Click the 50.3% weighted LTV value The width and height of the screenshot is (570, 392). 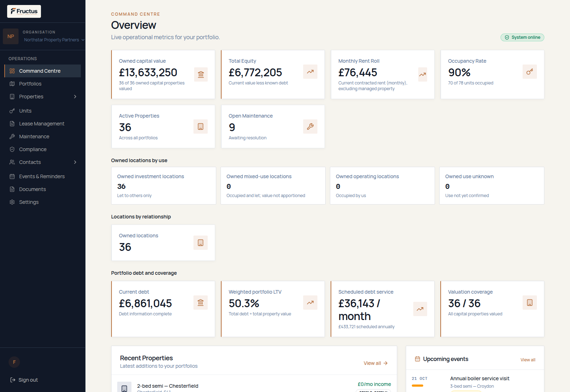tap(244, 303)
